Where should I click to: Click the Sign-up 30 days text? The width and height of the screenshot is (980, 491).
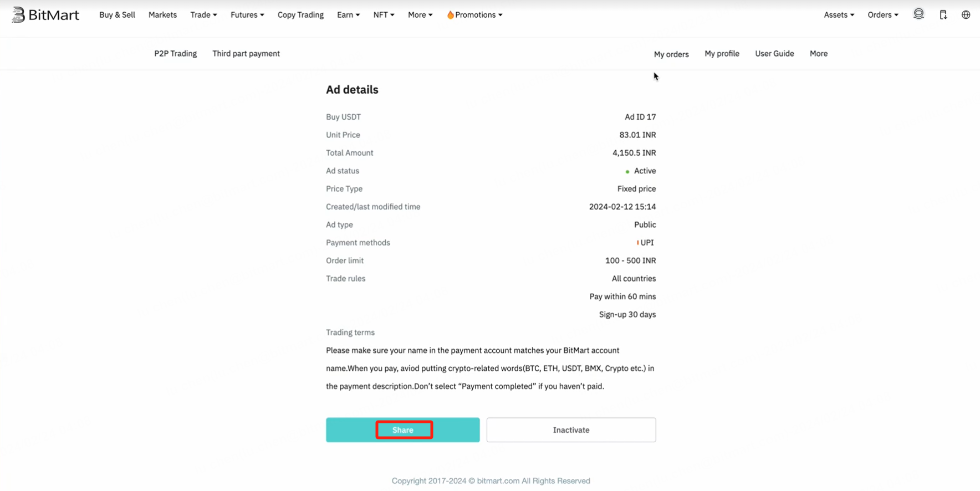627,315
